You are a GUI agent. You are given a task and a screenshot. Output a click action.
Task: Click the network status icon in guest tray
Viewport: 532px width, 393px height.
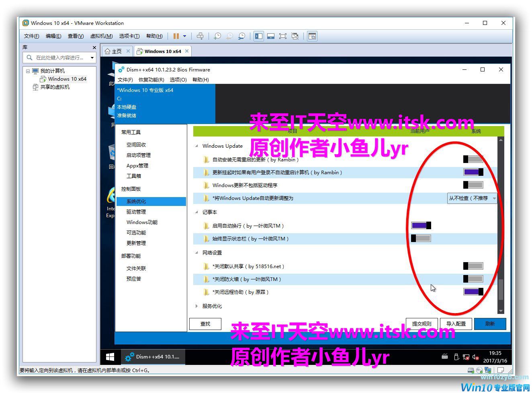click(x=466, y=356)
